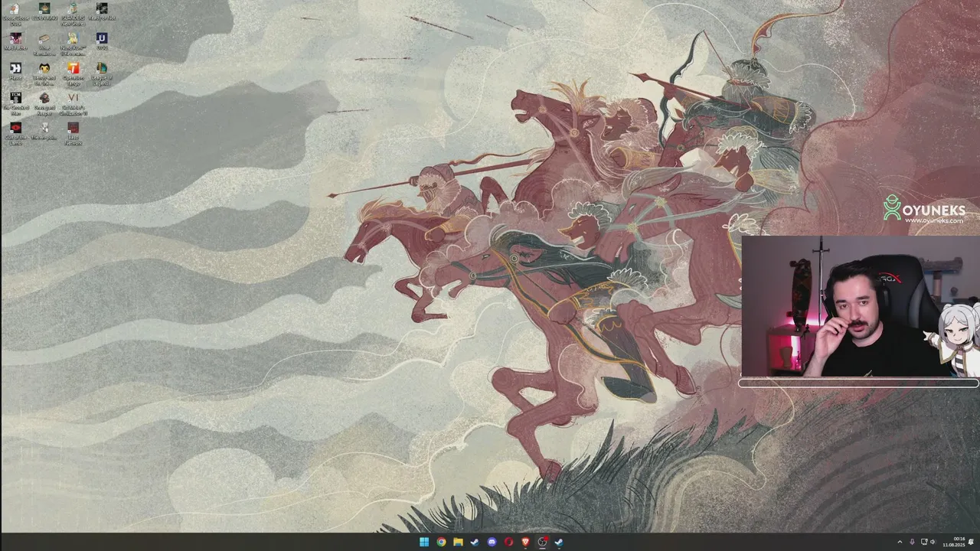Click the Bendy and the Ink desktop icon
This screenshot has height=551, width=980.
click(44, 73)
